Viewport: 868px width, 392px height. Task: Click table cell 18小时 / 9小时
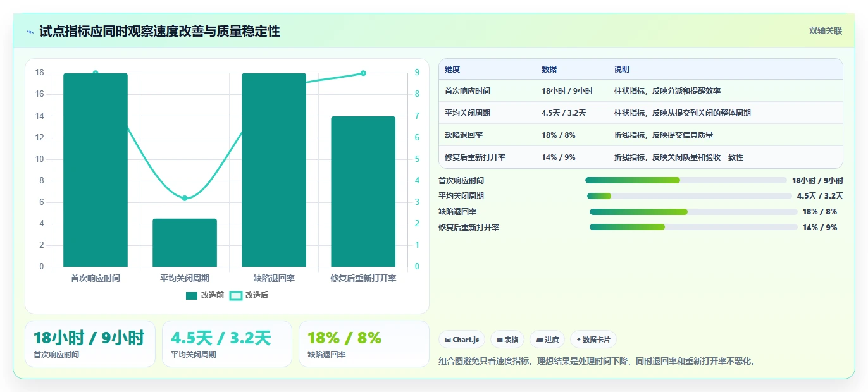tap(567, 91)
